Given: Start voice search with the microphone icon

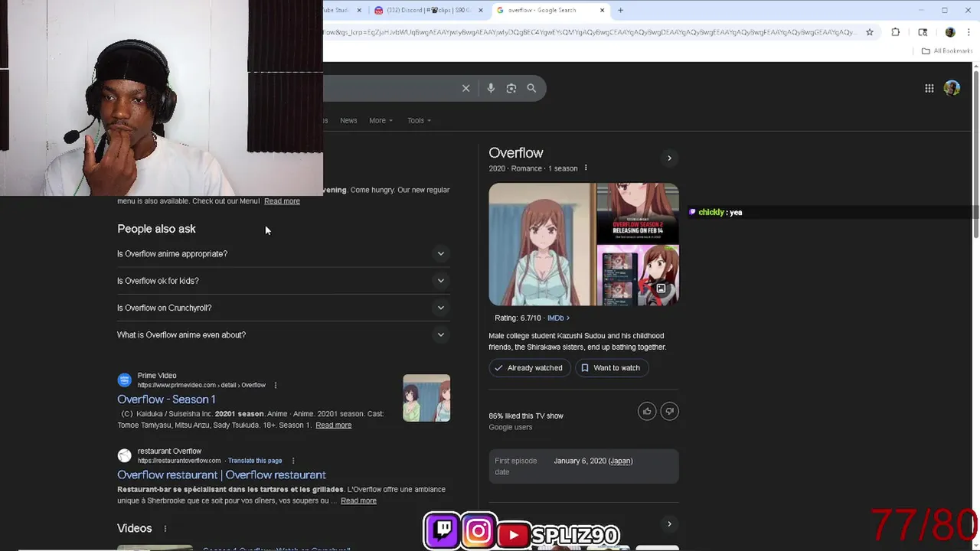Looking at the screenshot, I should (491, 88).
